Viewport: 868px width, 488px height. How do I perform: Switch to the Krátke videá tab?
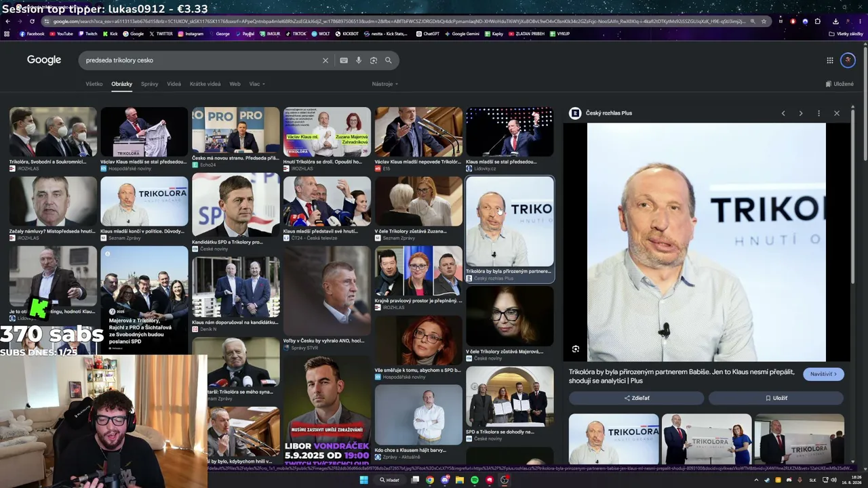click(205, 84)
